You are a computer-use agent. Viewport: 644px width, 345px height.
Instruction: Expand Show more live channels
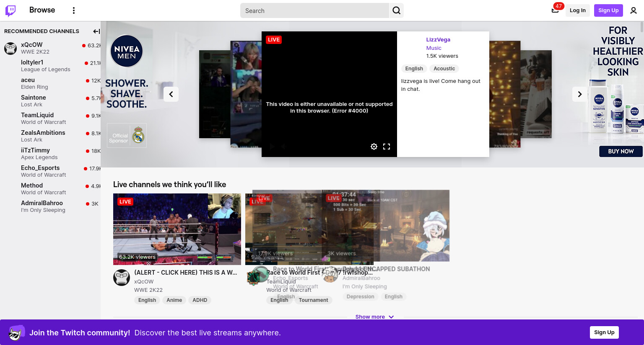374,317
